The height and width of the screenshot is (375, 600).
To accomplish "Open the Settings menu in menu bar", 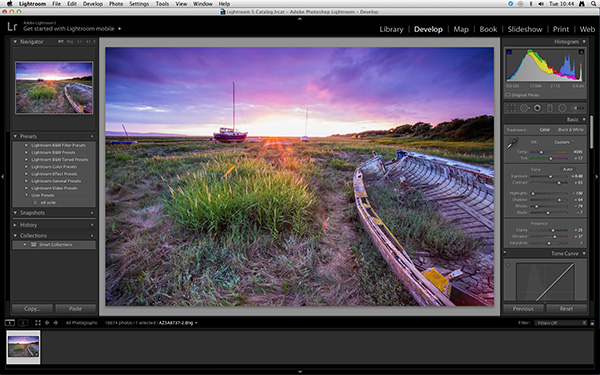I will coord(139,4).
